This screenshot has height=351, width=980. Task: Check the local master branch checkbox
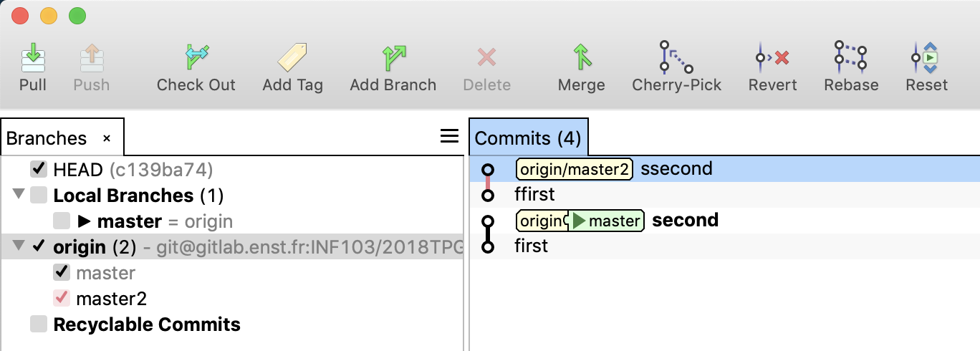[62, 221]
